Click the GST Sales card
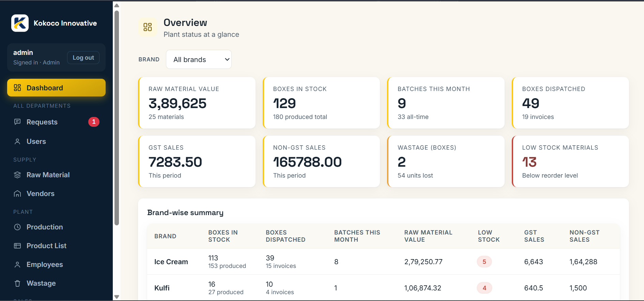Screen dimensions: 644x301 click(197, 162)
